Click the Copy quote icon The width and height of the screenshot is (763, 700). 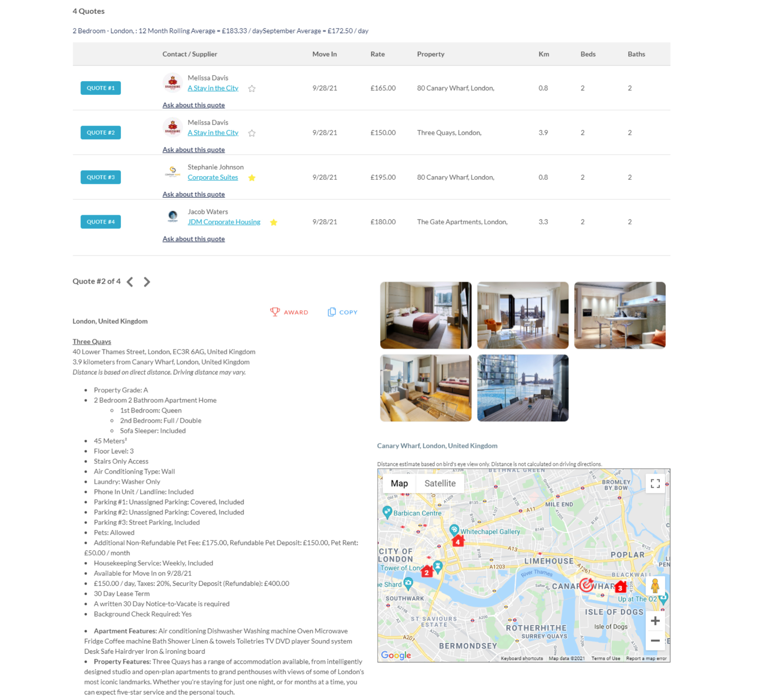tap(332, 312)
